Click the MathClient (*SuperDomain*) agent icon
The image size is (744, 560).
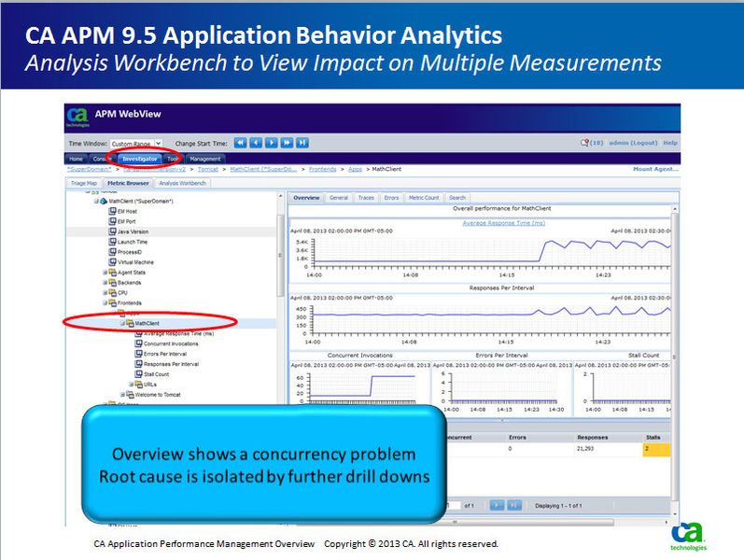point(104,202)
